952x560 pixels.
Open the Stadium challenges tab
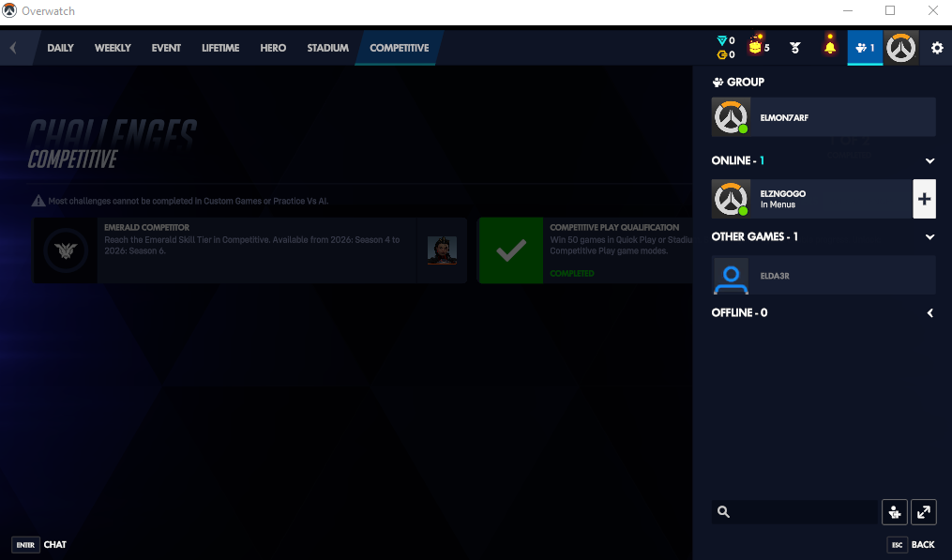[328, 48]
